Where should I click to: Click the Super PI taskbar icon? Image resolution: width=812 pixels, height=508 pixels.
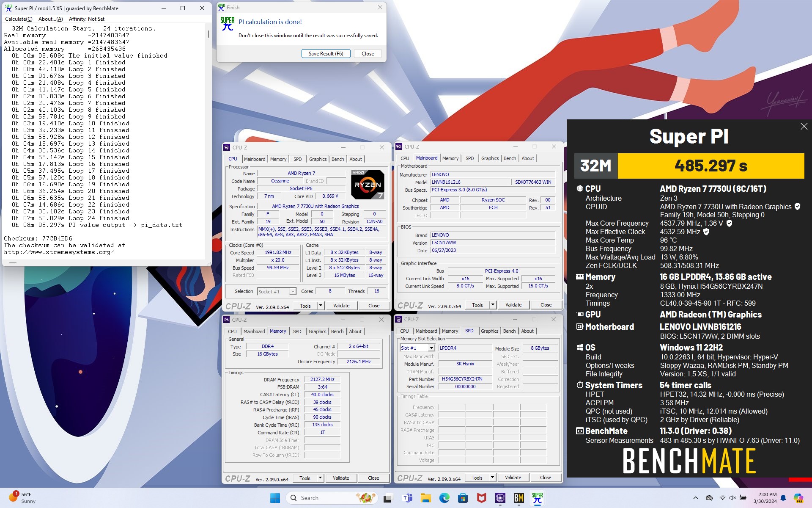click(538, 498)
